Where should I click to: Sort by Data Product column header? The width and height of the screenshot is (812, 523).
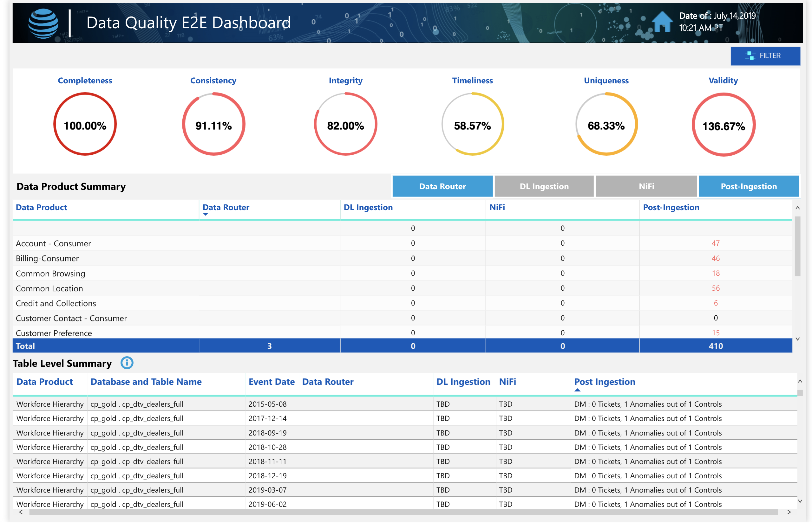(x=42, y=207)
